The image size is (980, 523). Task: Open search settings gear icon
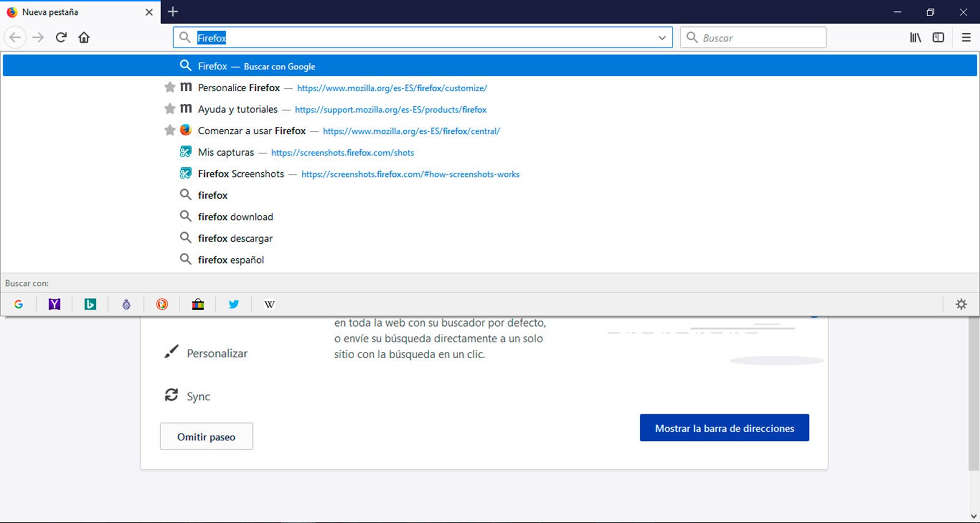961,304
